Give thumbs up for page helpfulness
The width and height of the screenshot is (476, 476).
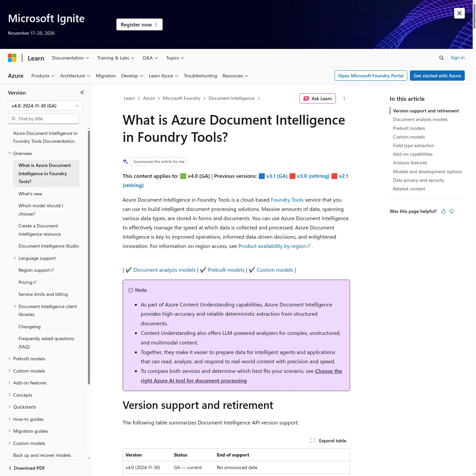pyautogui.click(x=444, y=211)
